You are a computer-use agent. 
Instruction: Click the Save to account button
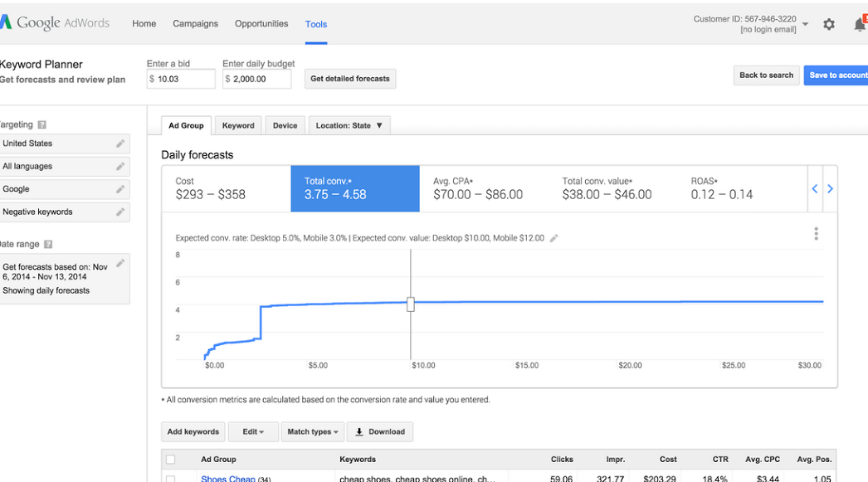tap(836, 75)
